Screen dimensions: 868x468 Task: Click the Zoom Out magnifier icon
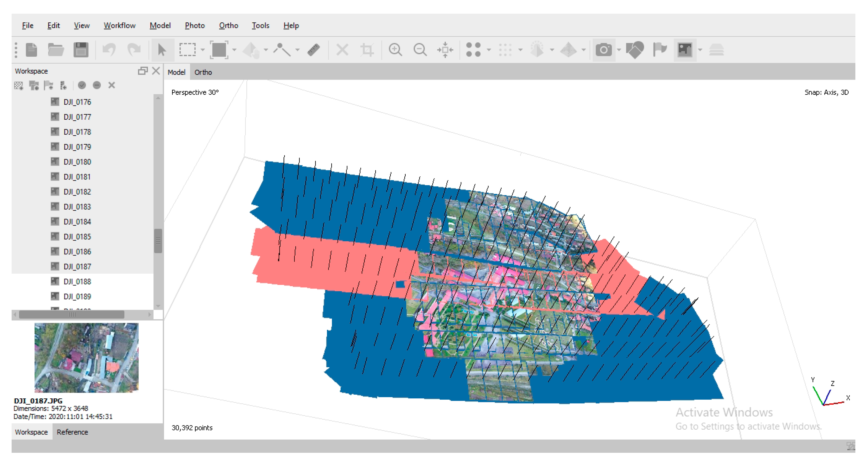[420, 50]
